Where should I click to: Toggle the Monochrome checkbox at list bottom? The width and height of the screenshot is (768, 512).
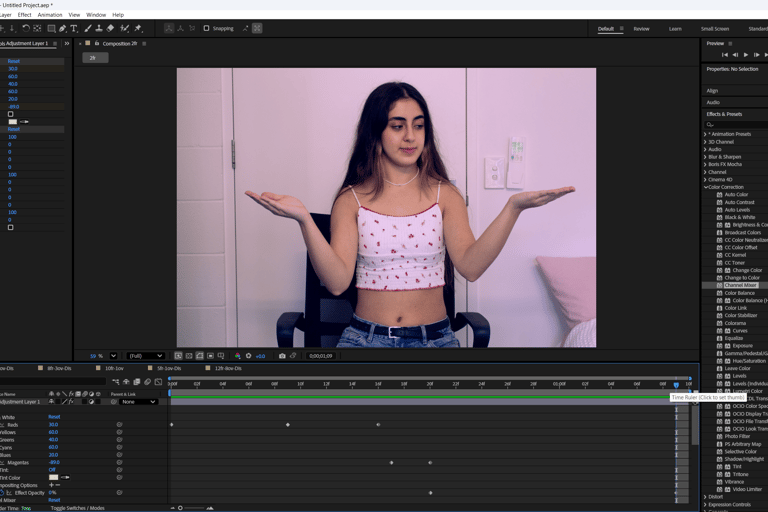(10, 227)
